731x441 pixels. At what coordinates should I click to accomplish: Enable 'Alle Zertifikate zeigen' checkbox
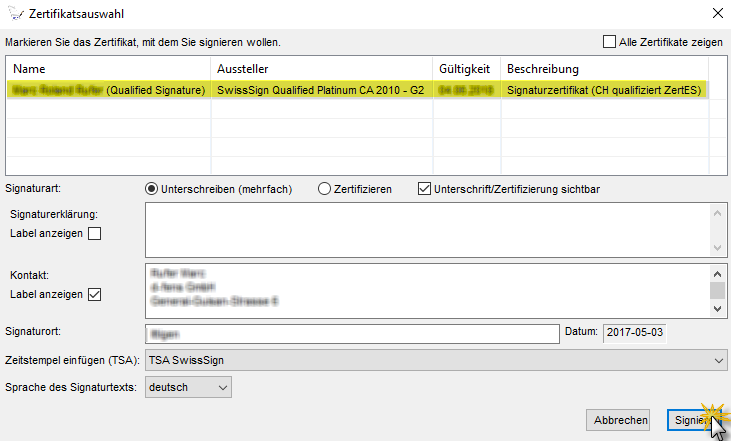click(x=609, y=42)
